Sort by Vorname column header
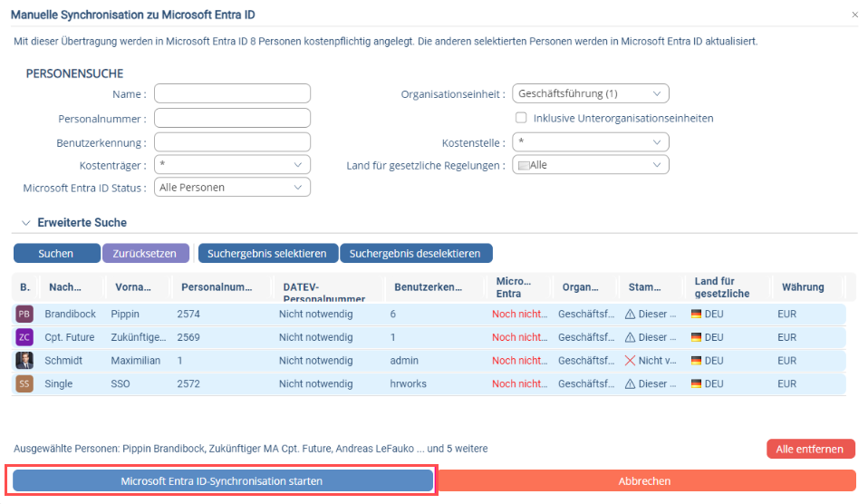This screenshot has height=504, width=868. pos(133,286)
